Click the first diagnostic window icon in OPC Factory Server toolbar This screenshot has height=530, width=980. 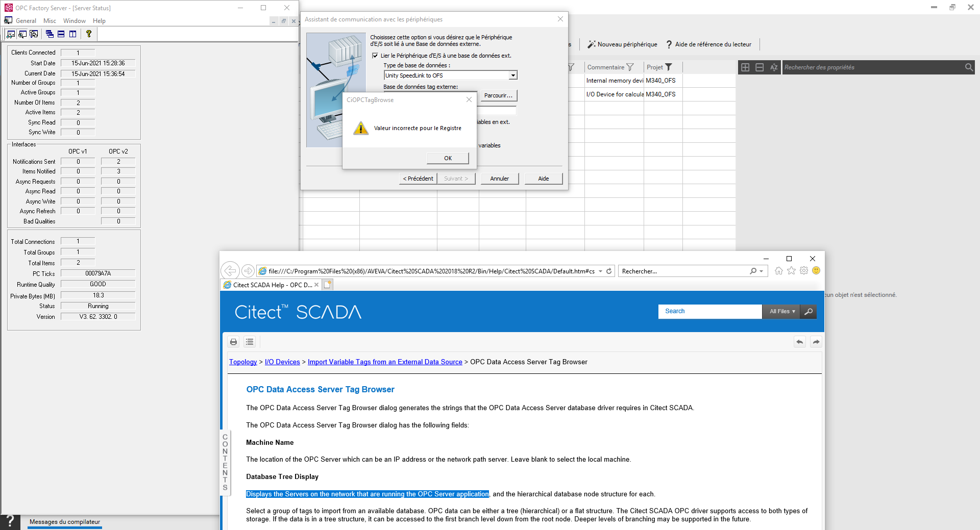[11, 34]
